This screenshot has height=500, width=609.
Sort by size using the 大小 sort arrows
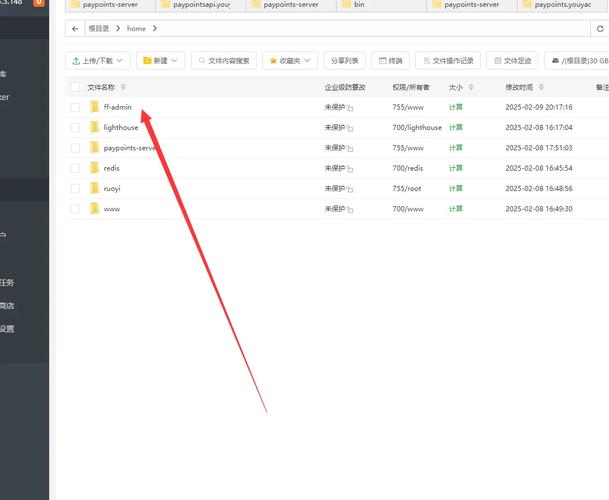[x=471, y=87]
